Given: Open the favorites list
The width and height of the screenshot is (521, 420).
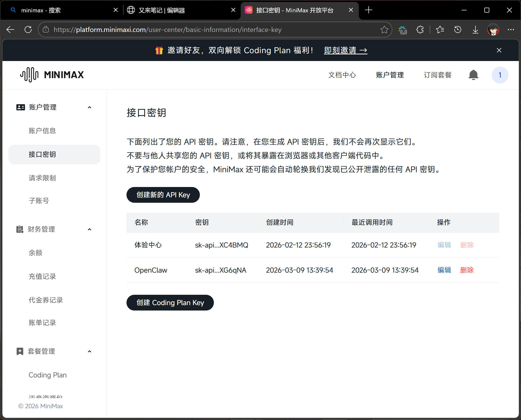Looking at the screenshot, I should point(440,30).
